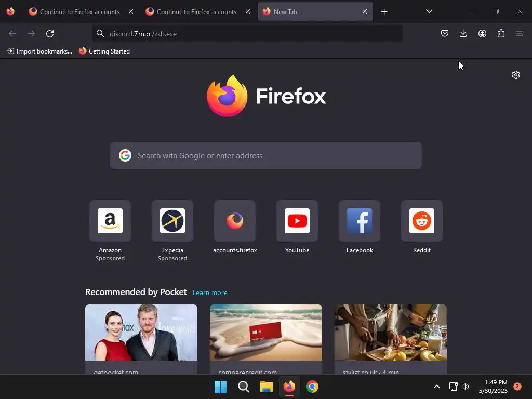Screen dimensions: 532x399
Task: Open the notification badge showing 2
Action: 517,387
